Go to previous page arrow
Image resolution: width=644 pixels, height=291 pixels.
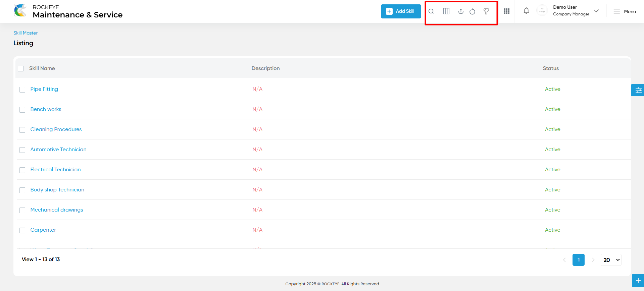[x=564, y=260]
